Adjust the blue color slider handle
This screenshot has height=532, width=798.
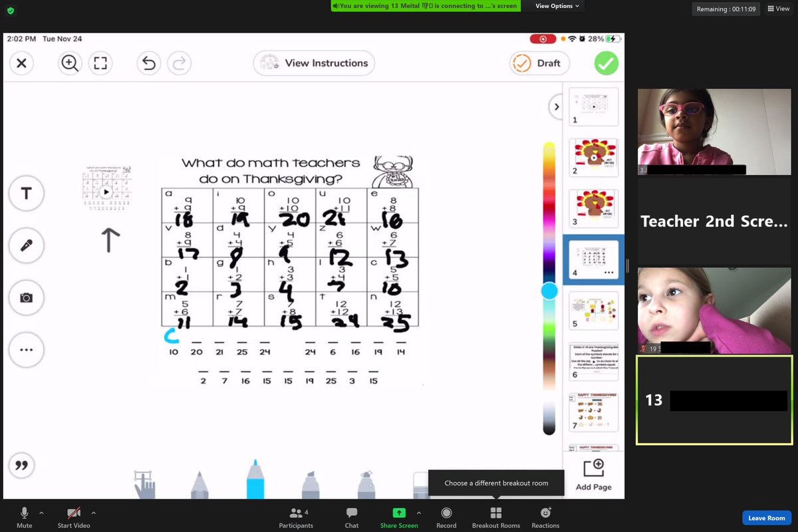point(549,291)
